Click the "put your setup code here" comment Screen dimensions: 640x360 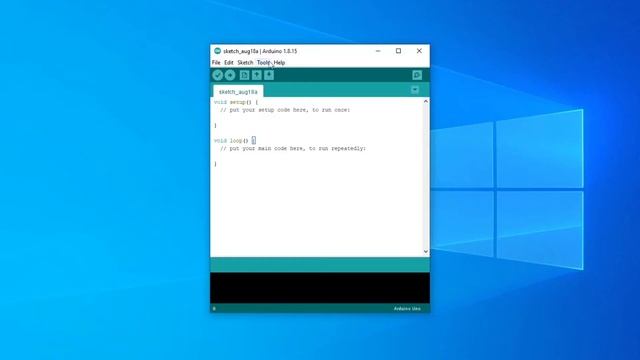click(x=285, y=110)
